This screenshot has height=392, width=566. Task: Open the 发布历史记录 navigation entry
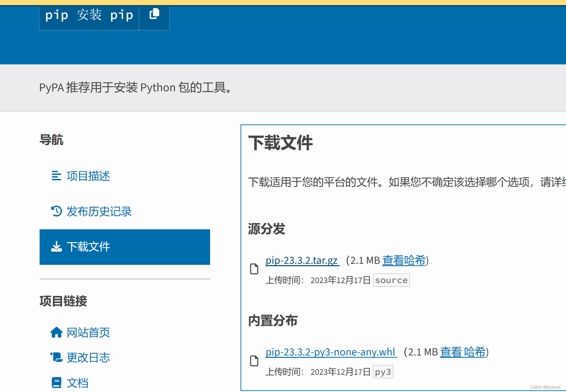(x=99, y=211)
